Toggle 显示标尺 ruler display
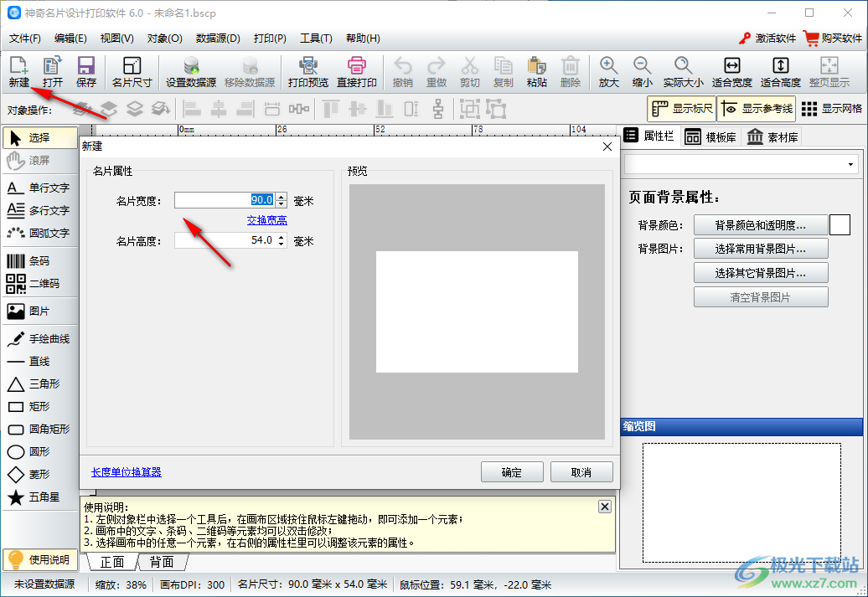 [x=681, y=109]
